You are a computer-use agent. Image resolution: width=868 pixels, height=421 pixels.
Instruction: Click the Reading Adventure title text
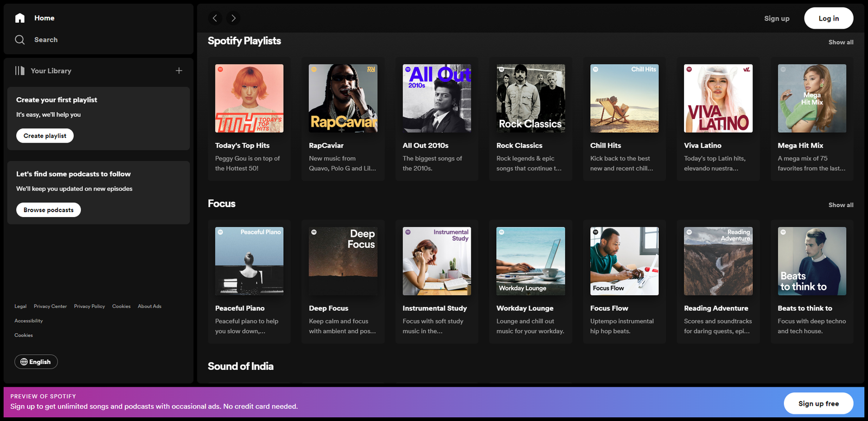716,308
